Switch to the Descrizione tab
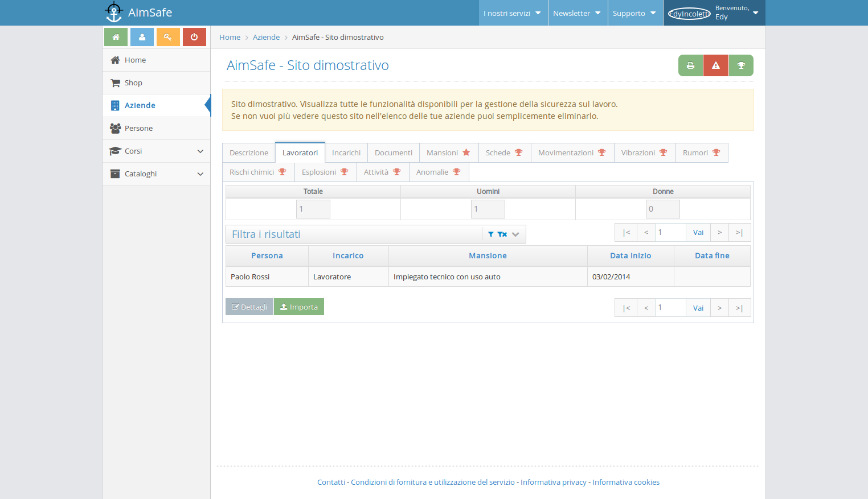The image size is (868, 499). pos(249,152)
